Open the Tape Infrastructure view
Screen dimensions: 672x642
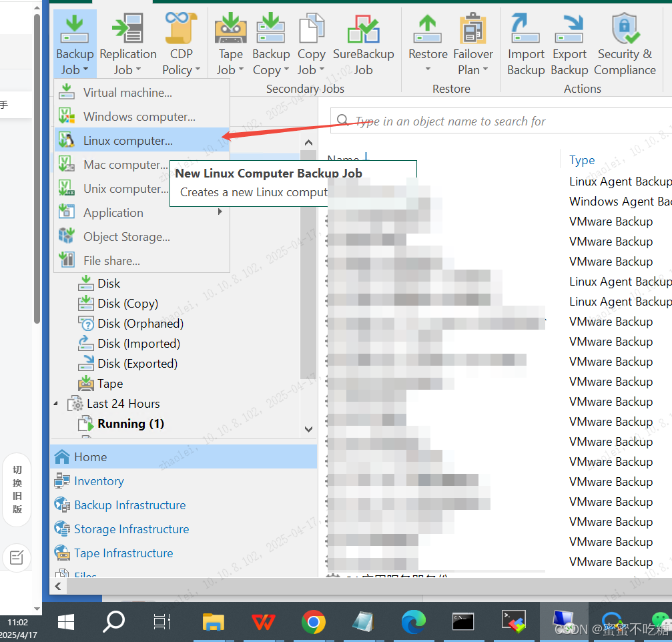click(x=184, y=553)
